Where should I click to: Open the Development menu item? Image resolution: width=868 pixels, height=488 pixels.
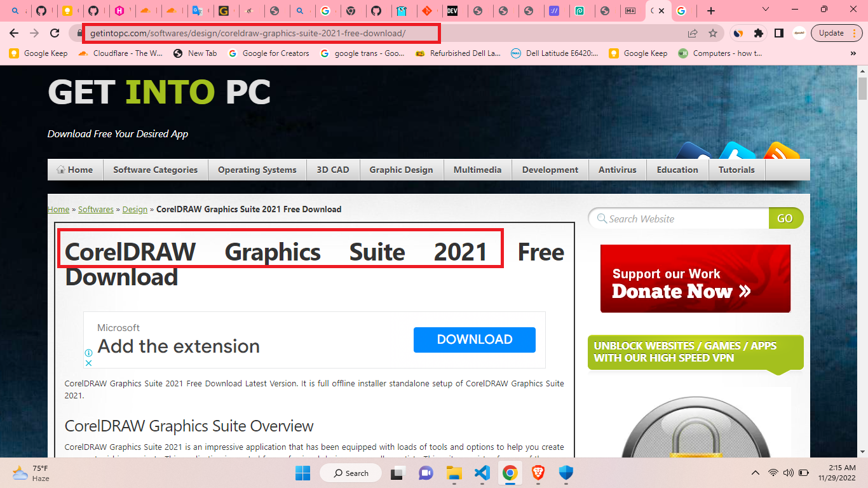pyautogui.click(x=550, y=170)
